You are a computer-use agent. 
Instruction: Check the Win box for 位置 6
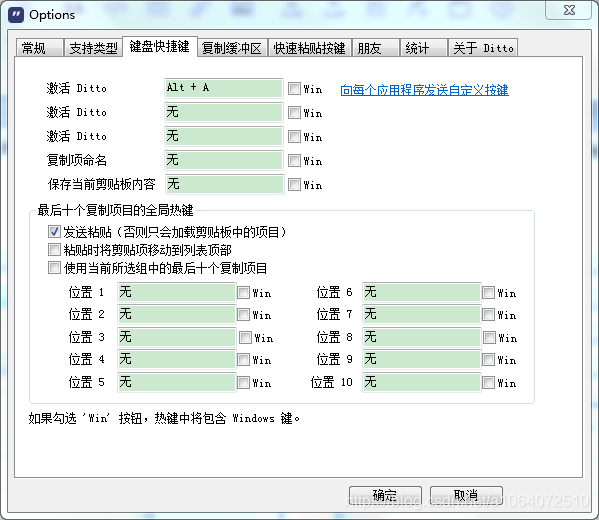(488, 293)
